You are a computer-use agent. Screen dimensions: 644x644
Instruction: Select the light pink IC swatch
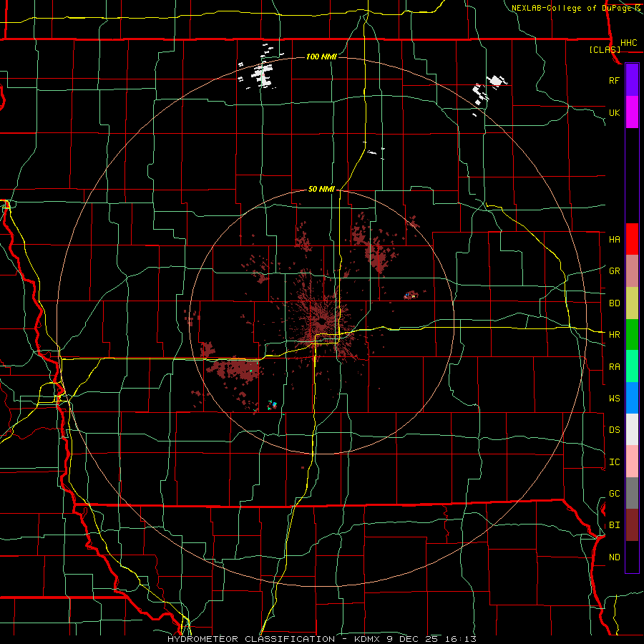pyautogui.click(x=632, y=462)
